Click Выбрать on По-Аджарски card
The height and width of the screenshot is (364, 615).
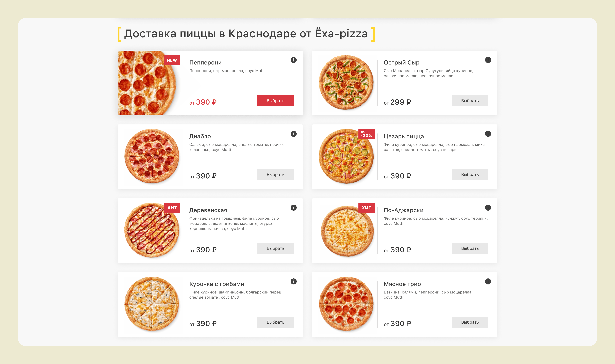tap(470, 248)
